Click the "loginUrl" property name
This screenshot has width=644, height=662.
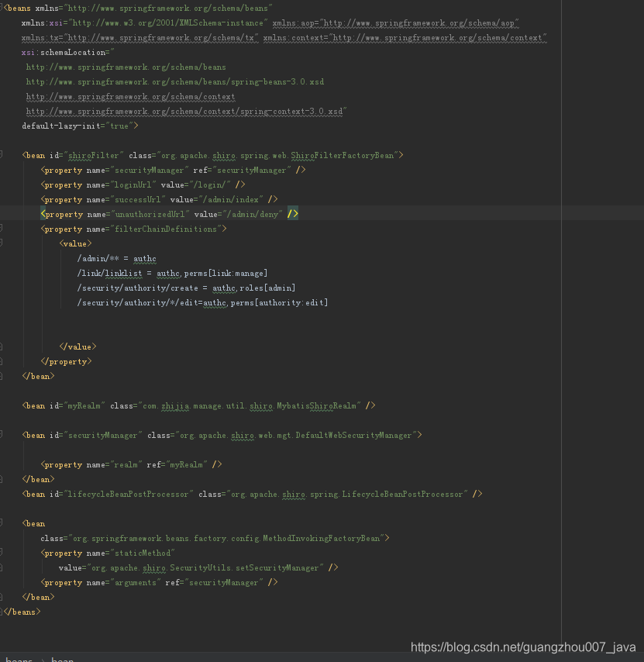[x=133, y=185]
